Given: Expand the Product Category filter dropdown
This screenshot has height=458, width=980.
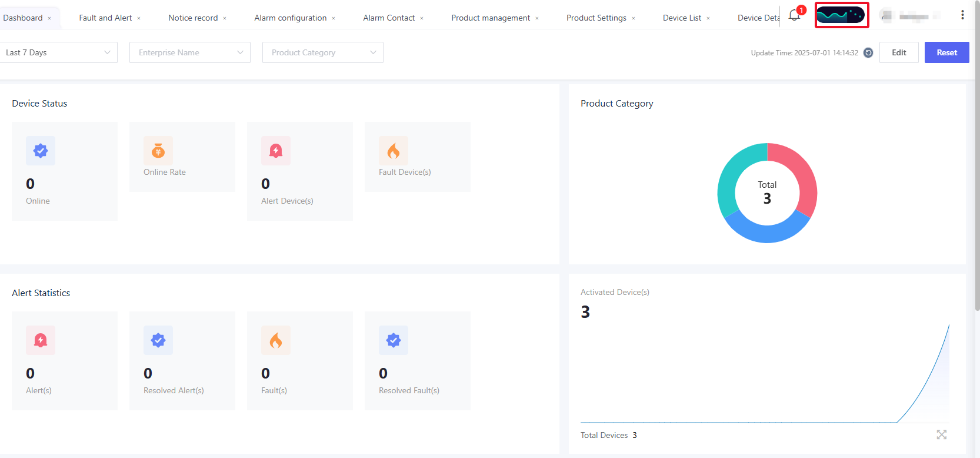Looking at the screenshot, I should (x=322, y=52).
